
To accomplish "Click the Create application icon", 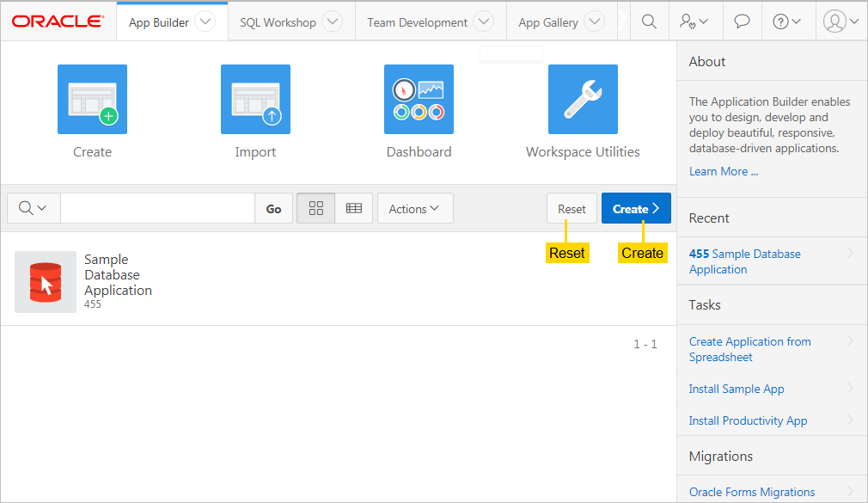I will [92, 100].
